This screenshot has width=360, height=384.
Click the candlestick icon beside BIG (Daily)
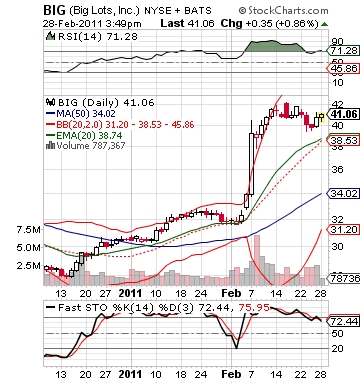(50, 102)
